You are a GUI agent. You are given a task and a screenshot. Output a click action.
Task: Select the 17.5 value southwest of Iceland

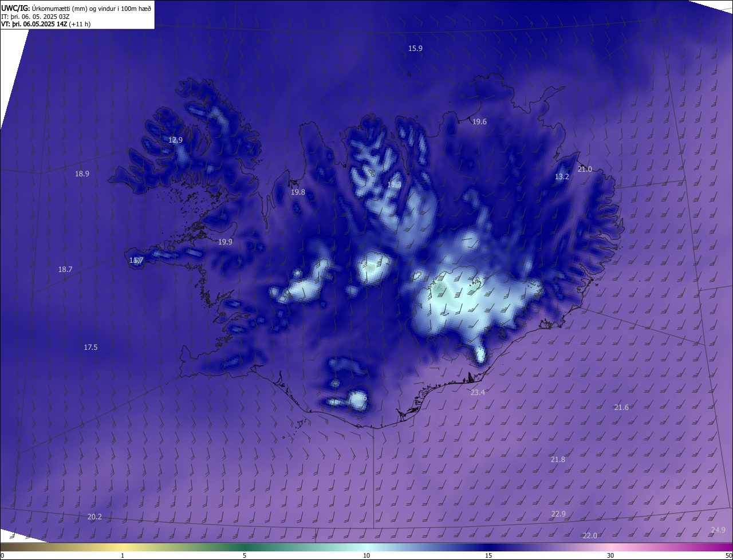[90, 348]
